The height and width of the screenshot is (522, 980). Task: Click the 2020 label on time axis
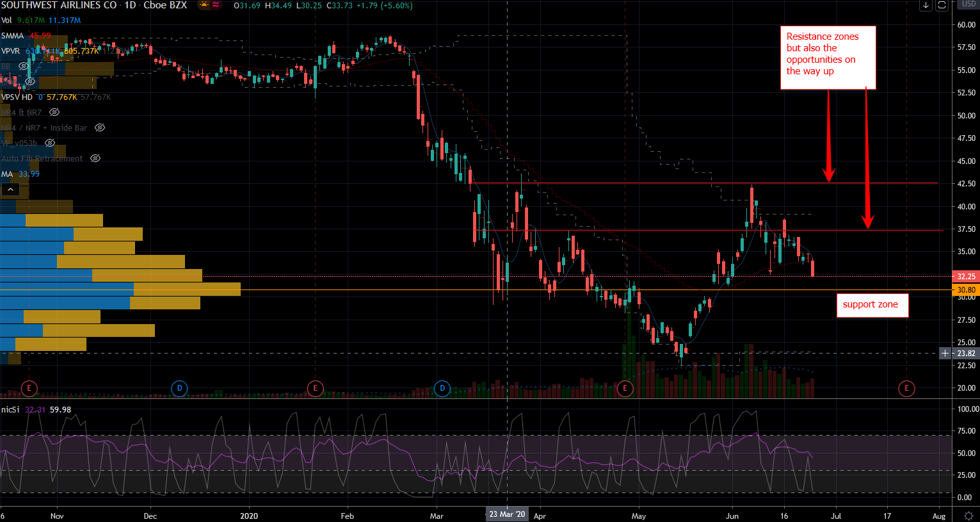tap(249, 516)
